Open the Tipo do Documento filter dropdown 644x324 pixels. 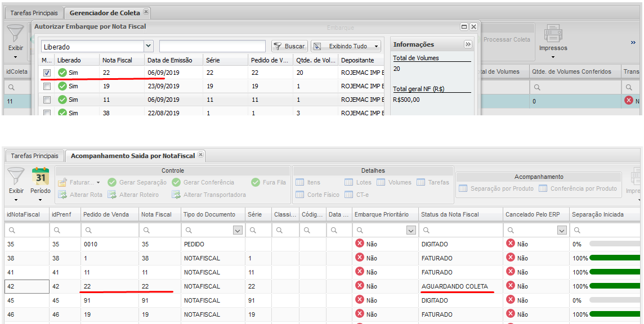click(x=238, y=230)
